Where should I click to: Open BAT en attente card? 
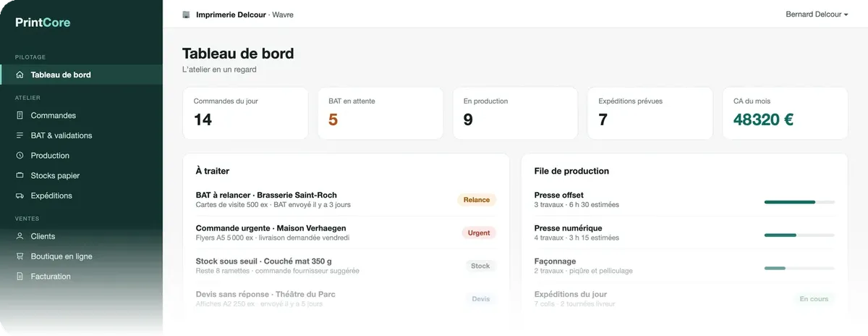coord(380,113)
